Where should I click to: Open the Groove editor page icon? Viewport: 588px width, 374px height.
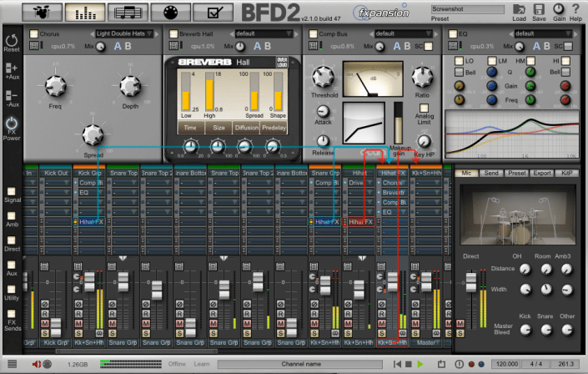click(129, 13)
